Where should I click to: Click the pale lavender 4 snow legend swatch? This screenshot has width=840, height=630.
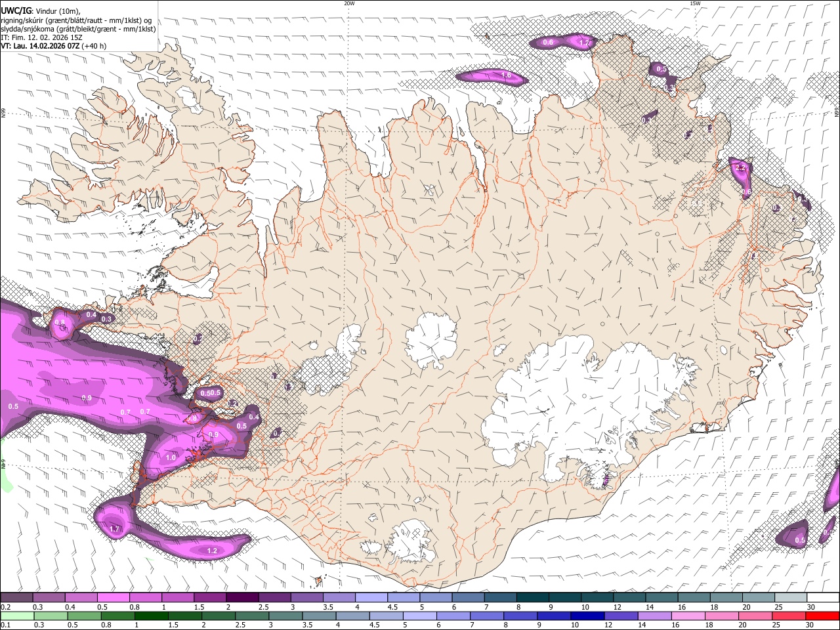[372, 598]
